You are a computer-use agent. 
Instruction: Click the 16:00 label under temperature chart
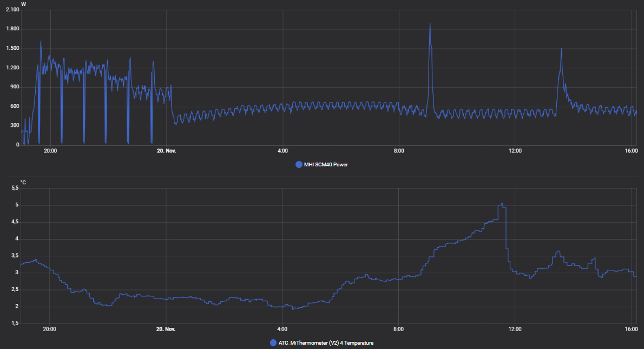click(631, 329)
